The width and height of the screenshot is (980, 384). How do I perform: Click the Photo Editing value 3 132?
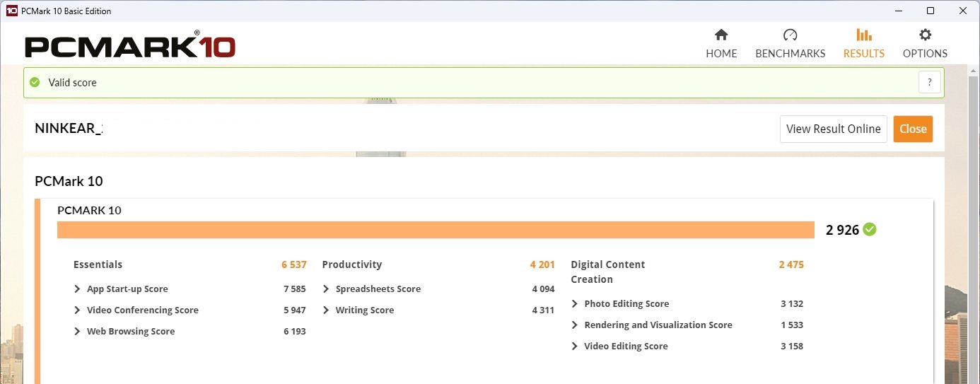coord(792,304)
